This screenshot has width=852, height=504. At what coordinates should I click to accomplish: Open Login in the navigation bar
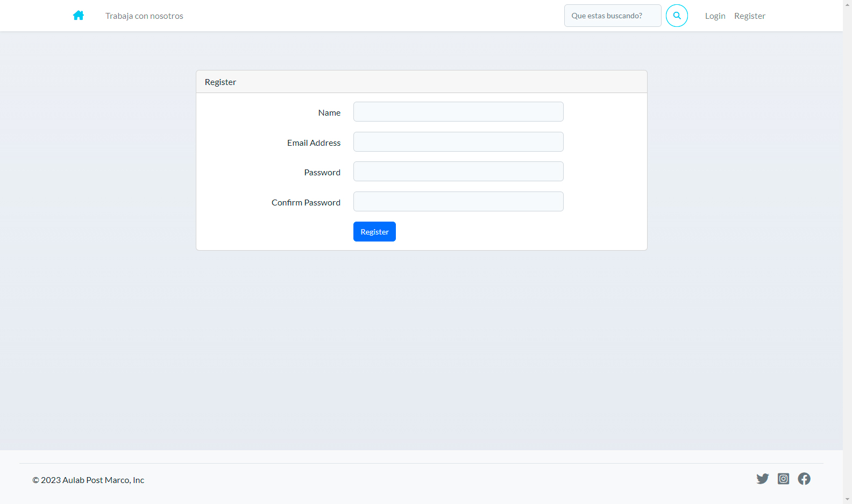[715, 16]
